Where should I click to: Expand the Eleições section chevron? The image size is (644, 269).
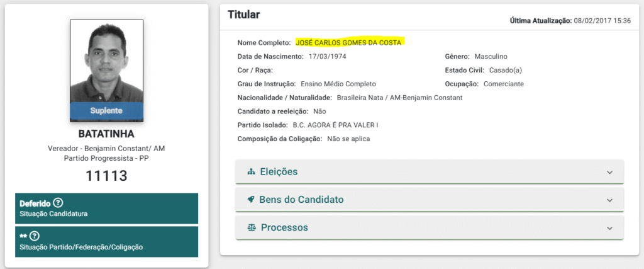[x=609, y=172]
